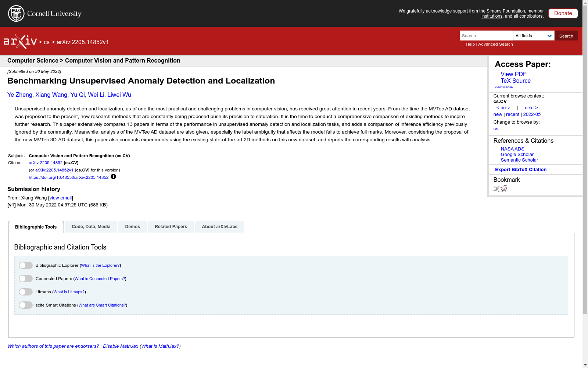Open Google Scholar citations

517,155
